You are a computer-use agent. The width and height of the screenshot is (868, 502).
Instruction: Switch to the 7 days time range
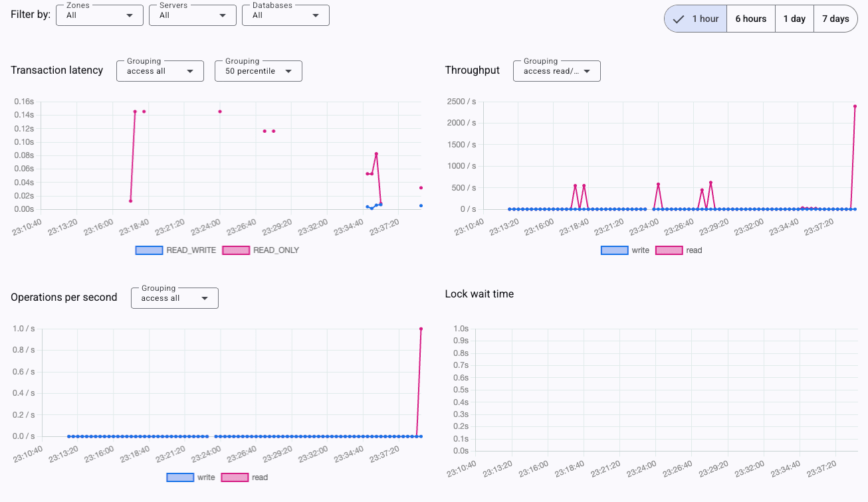[835, 19]
